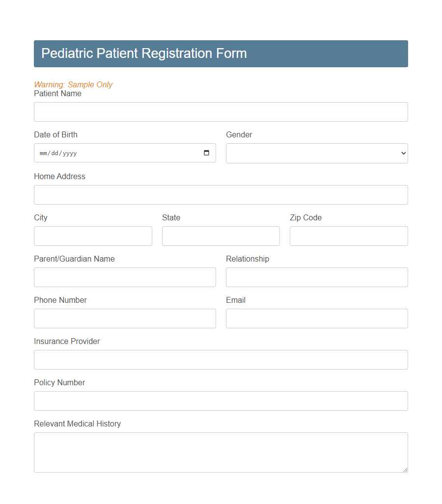
Task: Focus the Policy Number input
Action: pos(221,401)
